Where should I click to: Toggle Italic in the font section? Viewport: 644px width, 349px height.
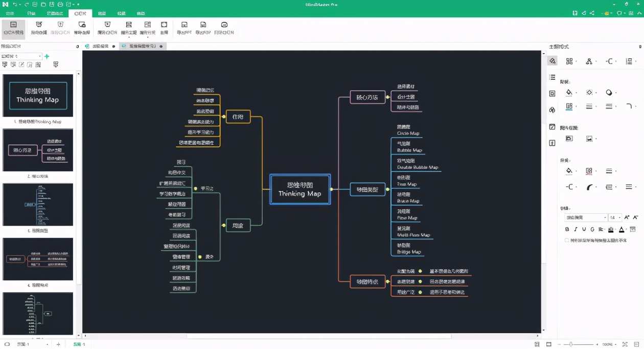point(576,230)
